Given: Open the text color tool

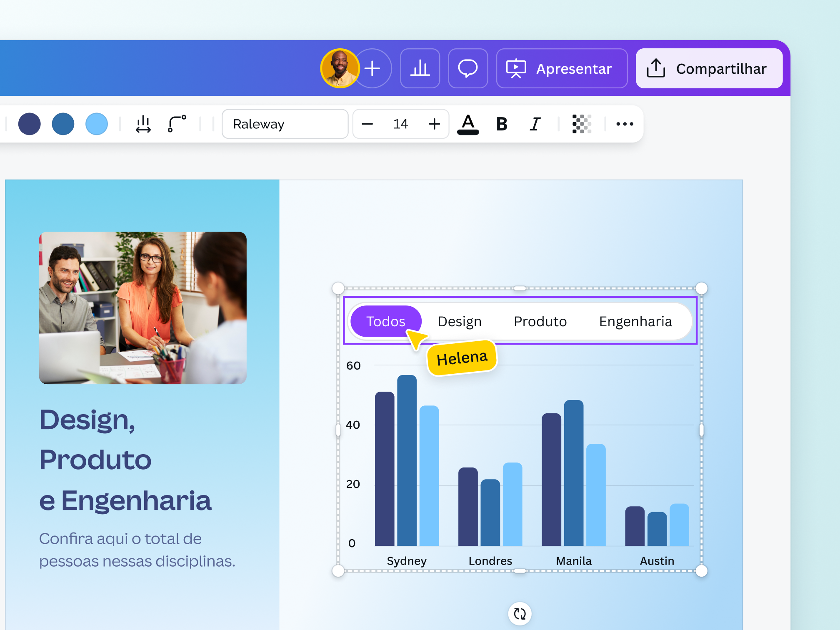Looking at the screenshot, I should coord(468,124).
